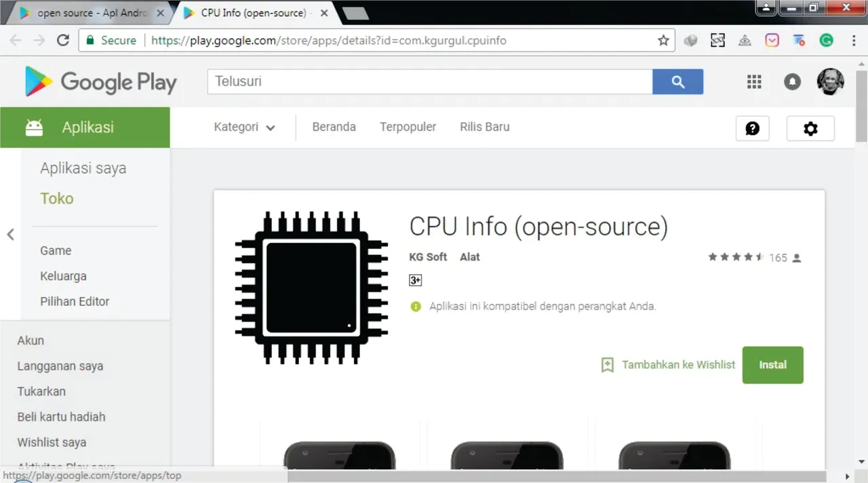
Task: Open the Aplikasi section header
Action: 85,127
